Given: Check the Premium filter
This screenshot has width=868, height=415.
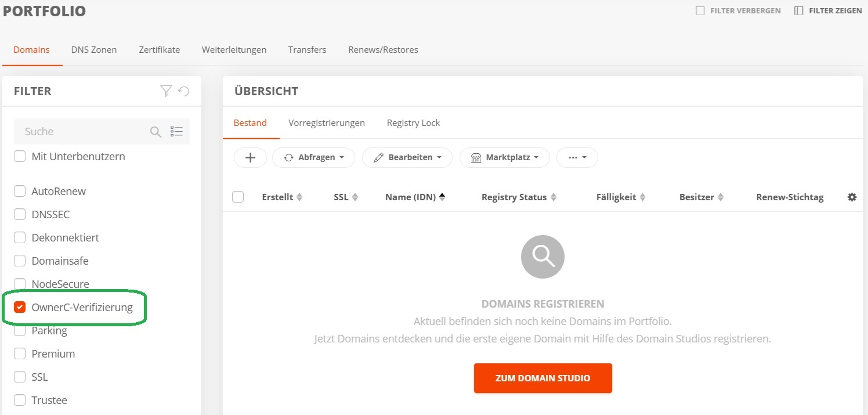Looking at the screenshot, I should coord(20,353).
